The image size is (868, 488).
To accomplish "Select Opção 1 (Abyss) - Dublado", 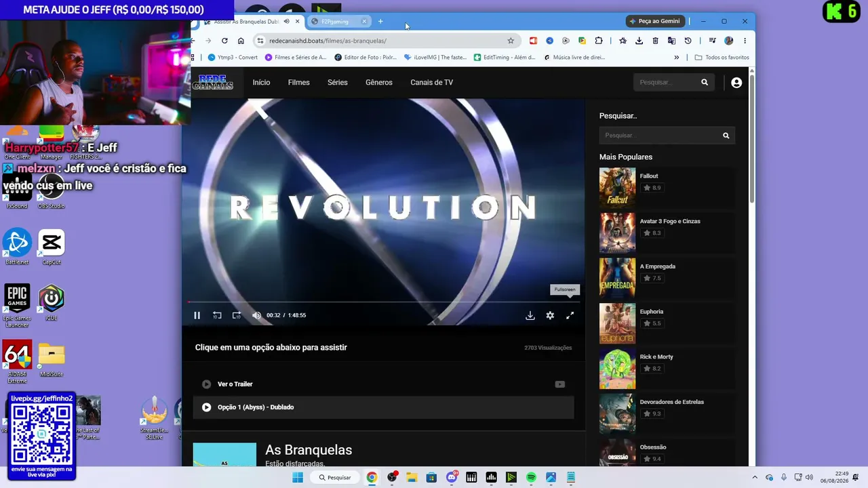I will [383, 407].
